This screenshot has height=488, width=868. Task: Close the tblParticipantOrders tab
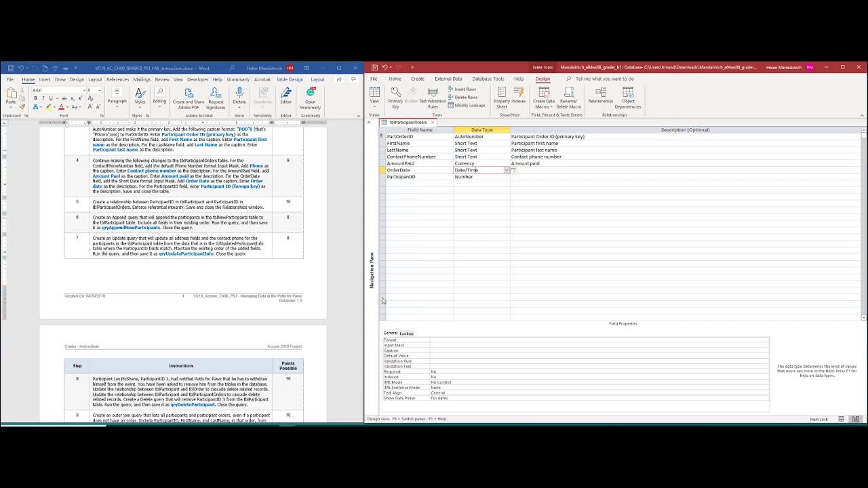pos(432,123)
